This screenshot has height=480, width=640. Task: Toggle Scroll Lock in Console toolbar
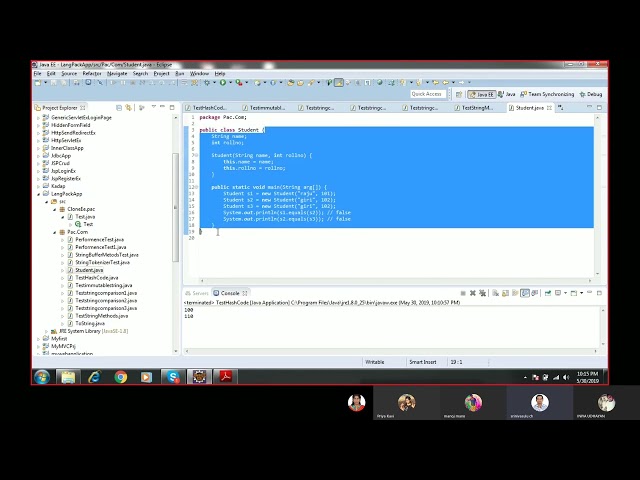click(505, 293)
